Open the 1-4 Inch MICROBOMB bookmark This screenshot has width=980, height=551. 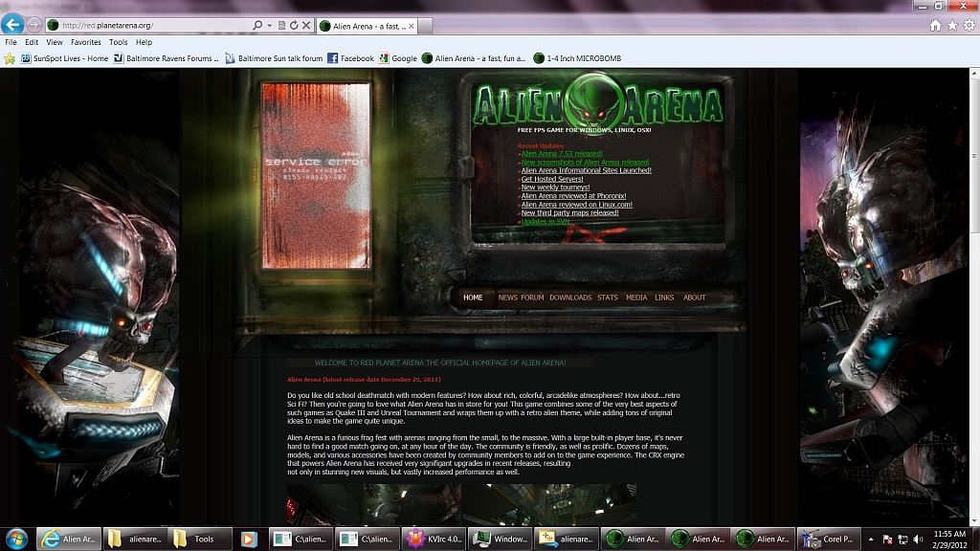577,58
